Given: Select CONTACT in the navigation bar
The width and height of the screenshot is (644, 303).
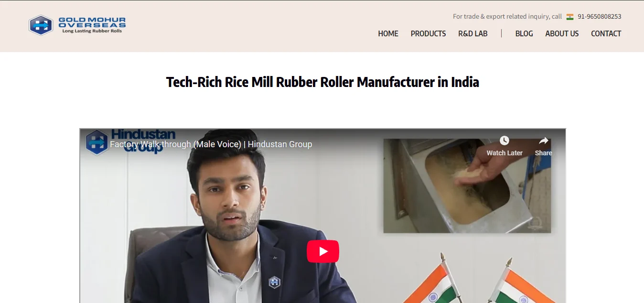Looking at the screenshot, I should click(x=606, y=33).
